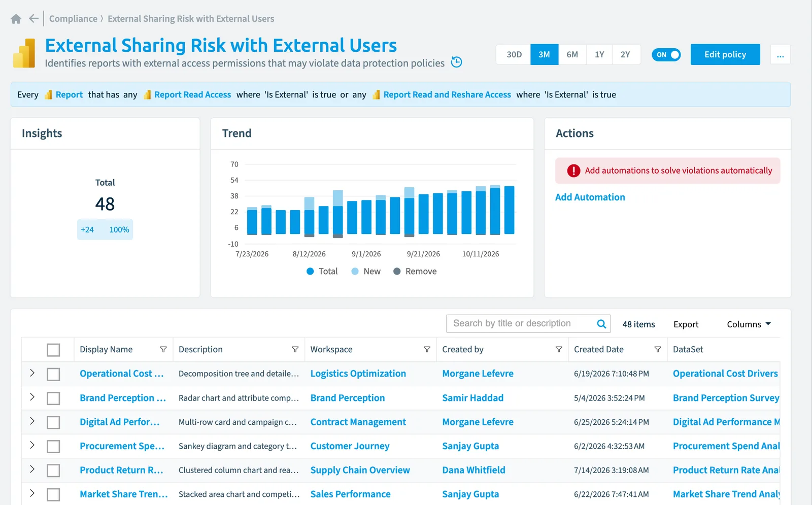
Task: Toggle the New legend swatch
Action: [x=355, y=272]
